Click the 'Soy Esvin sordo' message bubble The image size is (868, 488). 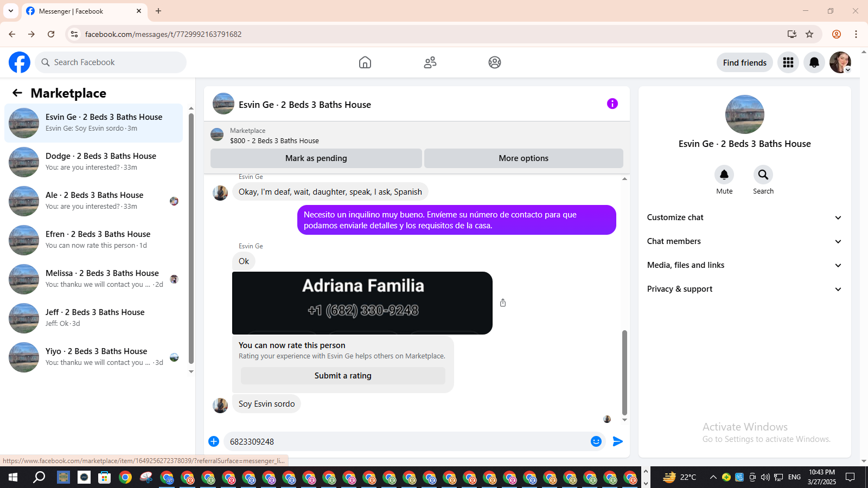(266, 404)
